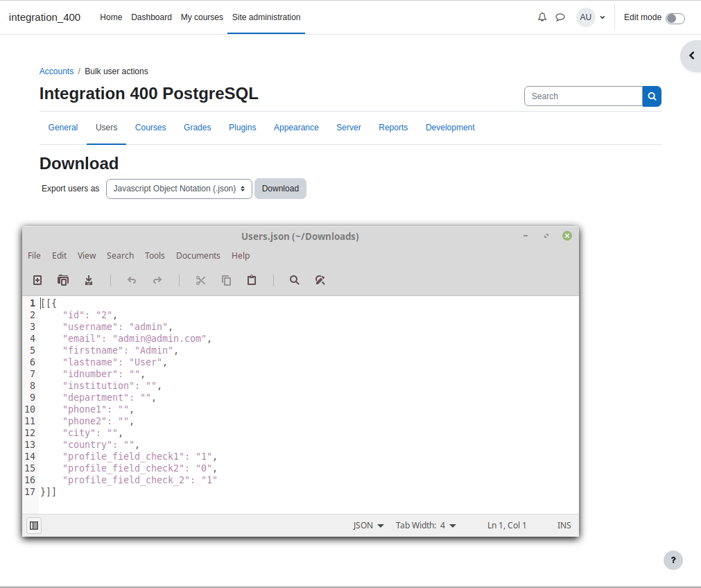Open the File menu in text editor
Viewport: 701px width, 588px height.
coord(34,255)
